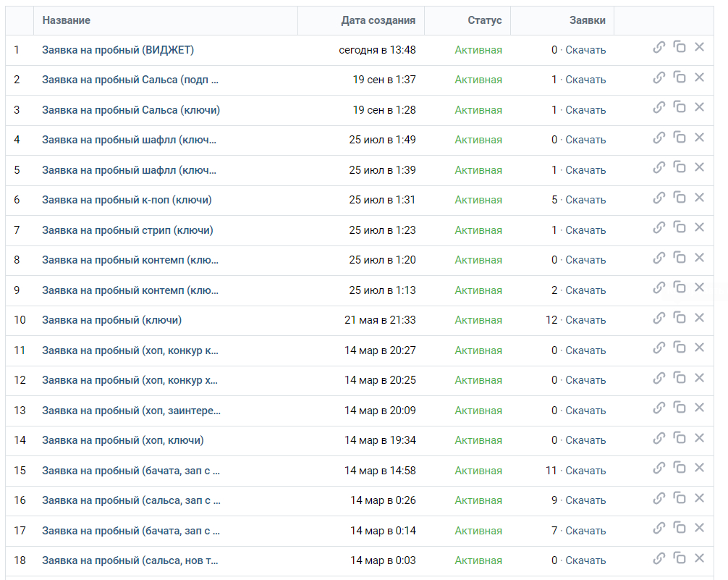Screen dimensions: 728x580
Task: Click date 19 сен в 1:37
Action: tap(384, 80)
